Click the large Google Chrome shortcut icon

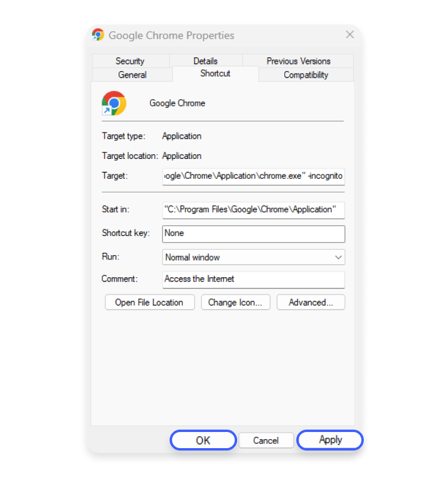pyautogui.click(x=114, y=103)
